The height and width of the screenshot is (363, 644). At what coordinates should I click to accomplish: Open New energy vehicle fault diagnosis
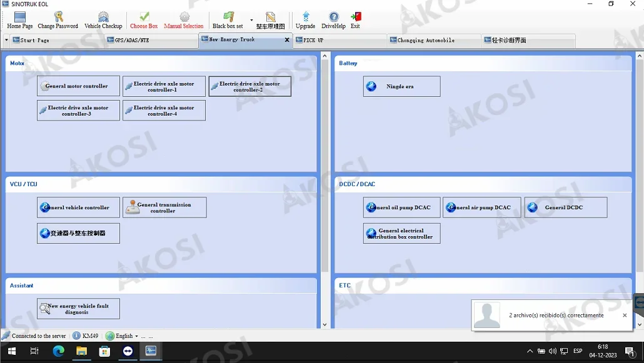[x=78, y=309]
